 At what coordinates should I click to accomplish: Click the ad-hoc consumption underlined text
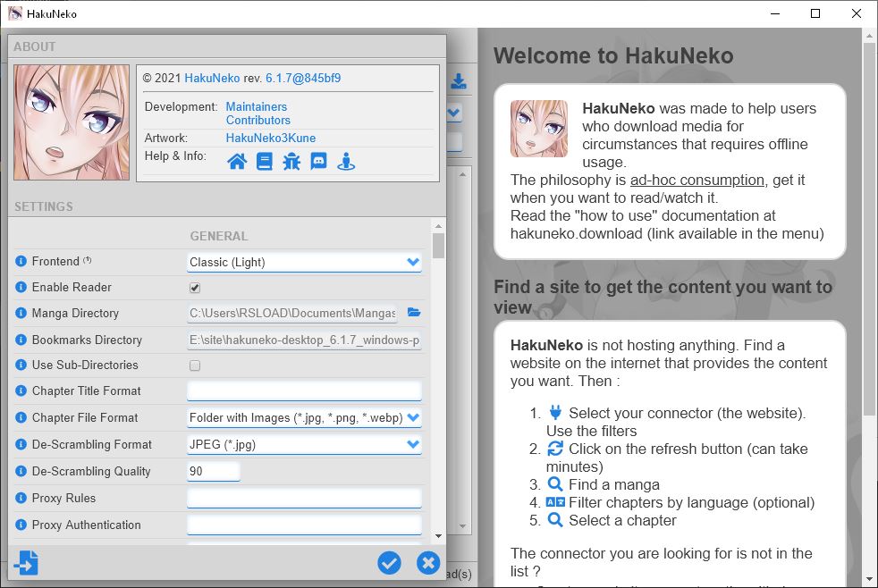[x=697, y=180]
